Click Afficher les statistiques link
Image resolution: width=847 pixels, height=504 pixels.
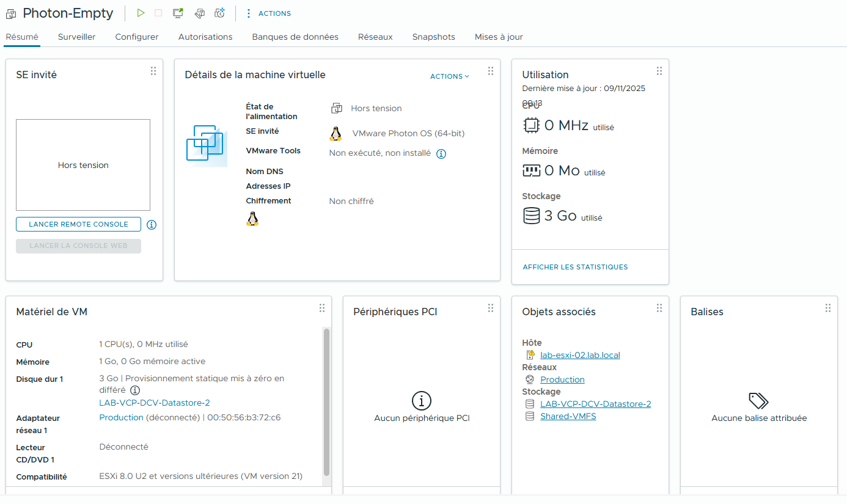point(575,267)
